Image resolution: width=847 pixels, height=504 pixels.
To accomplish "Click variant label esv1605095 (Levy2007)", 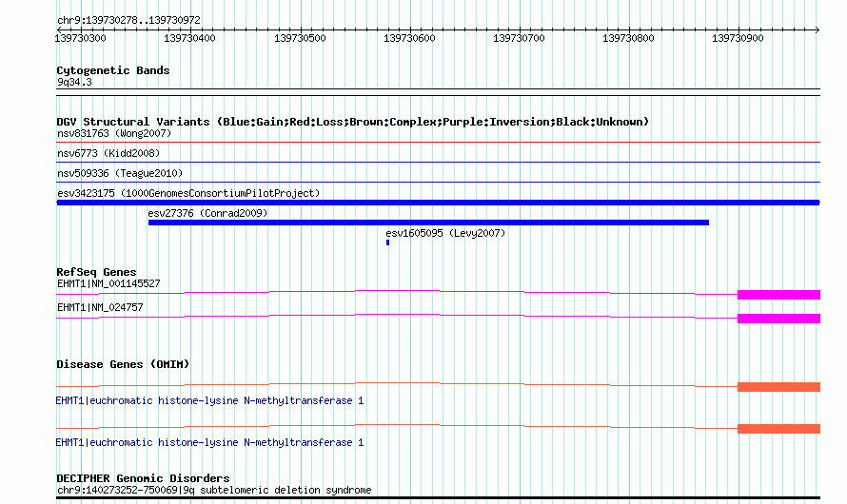I will [445, 233].
